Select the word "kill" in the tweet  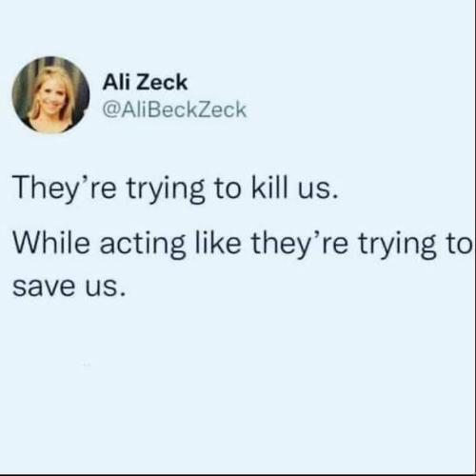click(271, 188)
